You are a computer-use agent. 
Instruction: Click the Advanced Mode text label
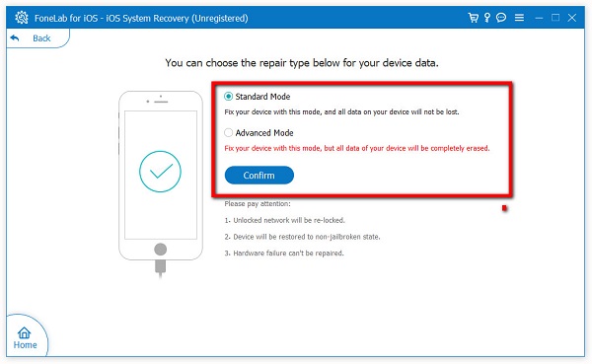point(264,133)
